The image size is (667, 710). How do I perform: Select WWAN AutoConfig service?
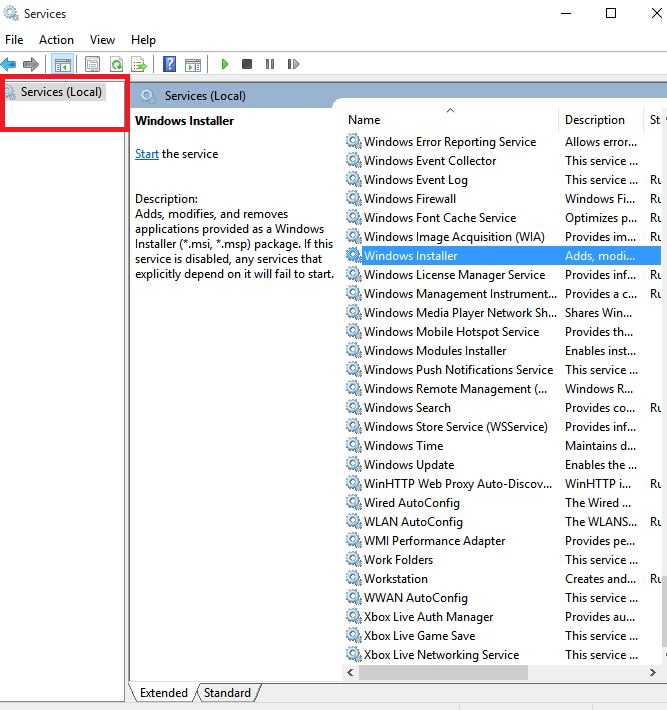pyautogui.click(x=503, y=598)
